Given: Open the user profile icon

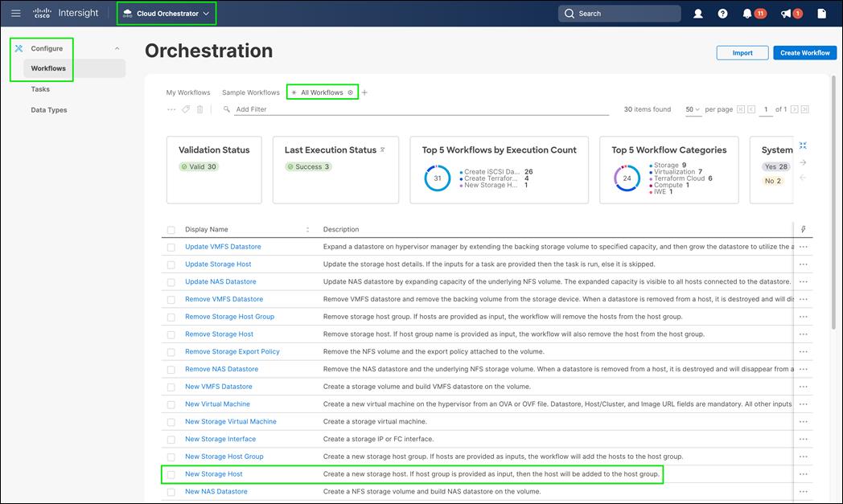Looking at the screenshot, I should [x=697, y=13].
